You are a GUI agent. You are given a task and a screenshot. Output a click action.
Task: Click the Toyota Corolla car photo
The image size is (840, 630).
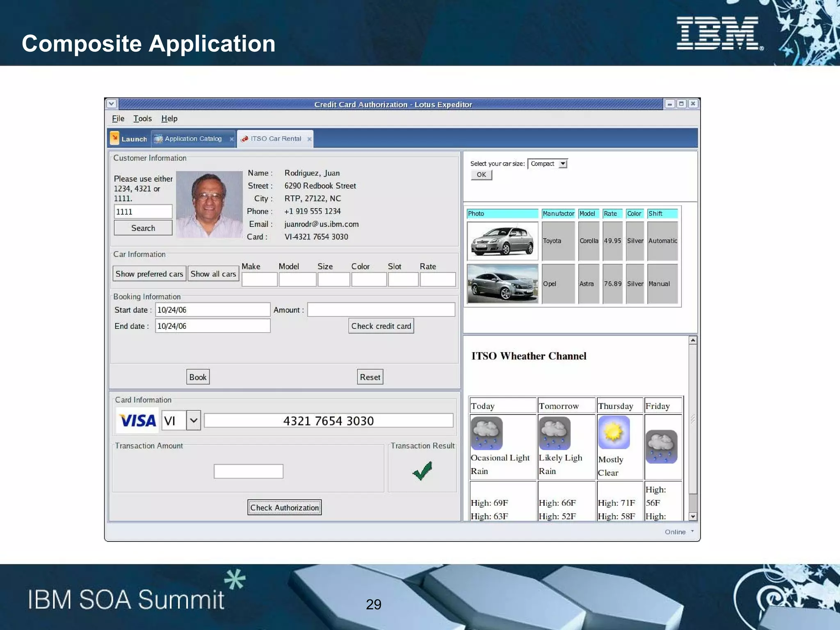[502, 241]
